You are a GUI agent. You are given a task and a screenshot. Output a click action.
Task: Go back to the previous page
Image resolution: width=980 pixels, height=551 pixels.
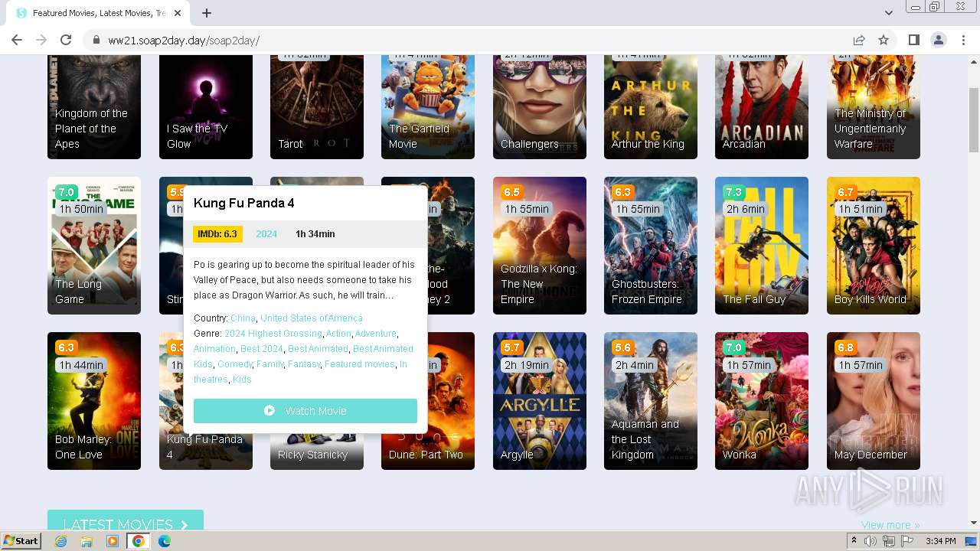tap(17, 41)
